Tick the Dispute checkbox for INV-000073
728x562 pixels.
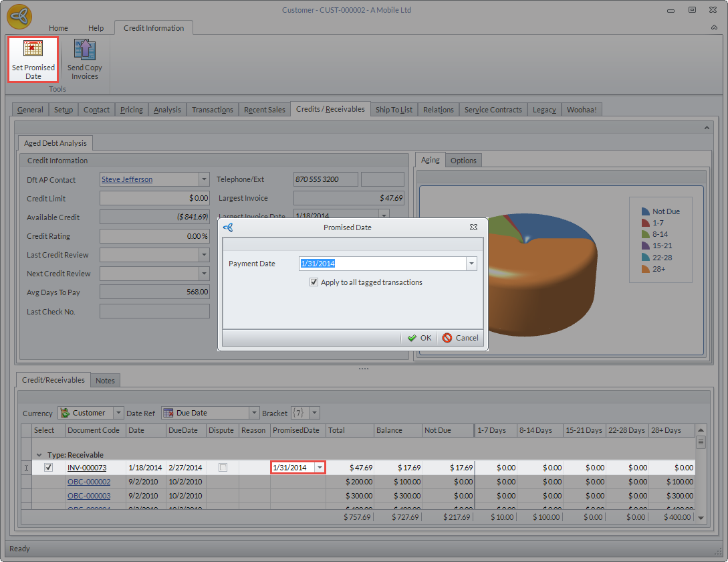pos(223,468)
